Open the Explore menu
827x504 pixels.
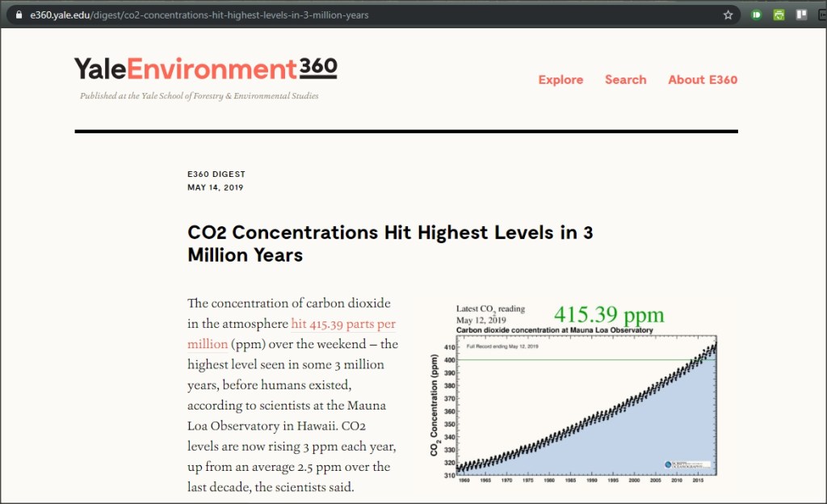(560, 79)
